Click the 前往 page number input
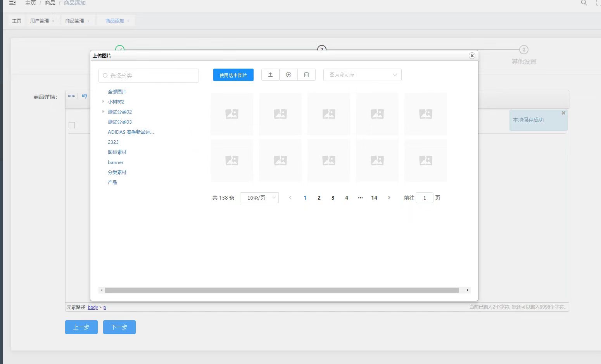Image resolution: width=601 pixels, height=364 pixels. tap(425, 198)
